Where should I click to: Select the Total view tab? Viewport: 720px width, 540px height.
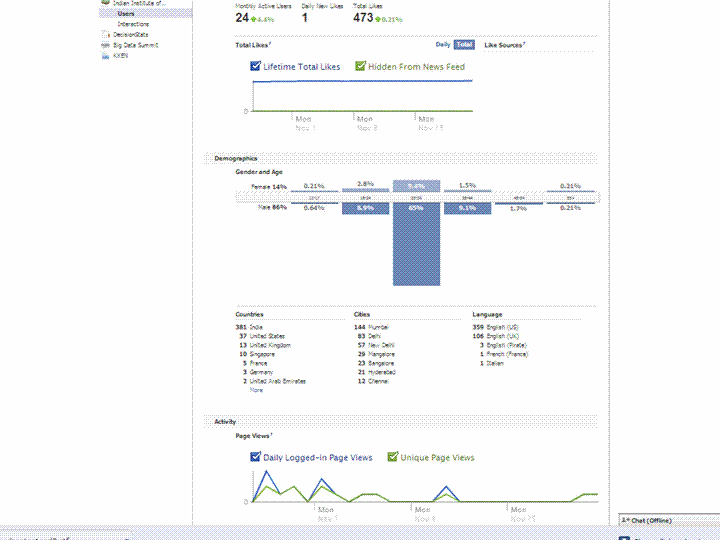[464, 45]
